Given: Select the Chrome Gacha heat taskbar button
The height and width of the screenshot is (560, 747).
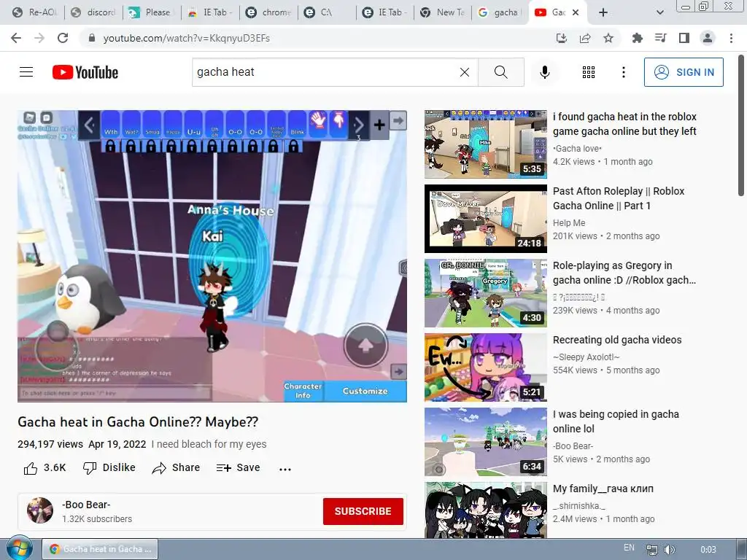Looking at the screenshot, I should pos(100,549).
